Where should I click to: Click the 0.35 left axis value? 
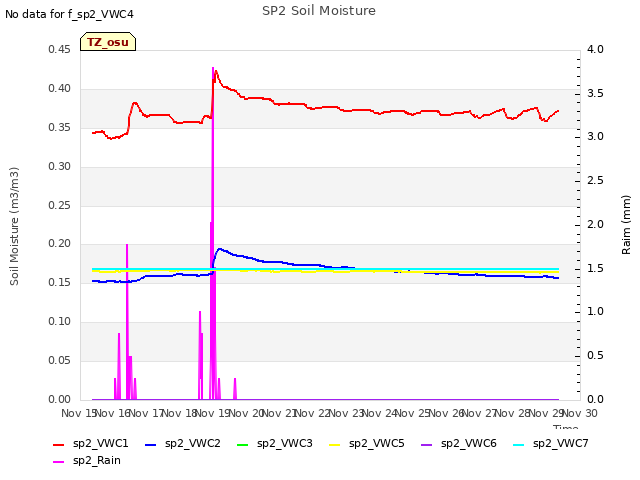(x=59, y=127)
